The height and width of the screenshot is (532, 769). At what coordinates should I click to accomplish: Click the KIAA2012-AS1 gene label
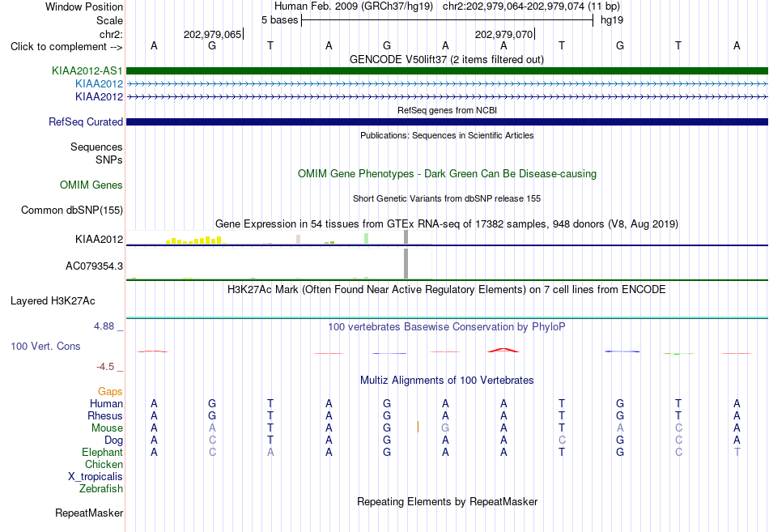click(x=87, y=70)
